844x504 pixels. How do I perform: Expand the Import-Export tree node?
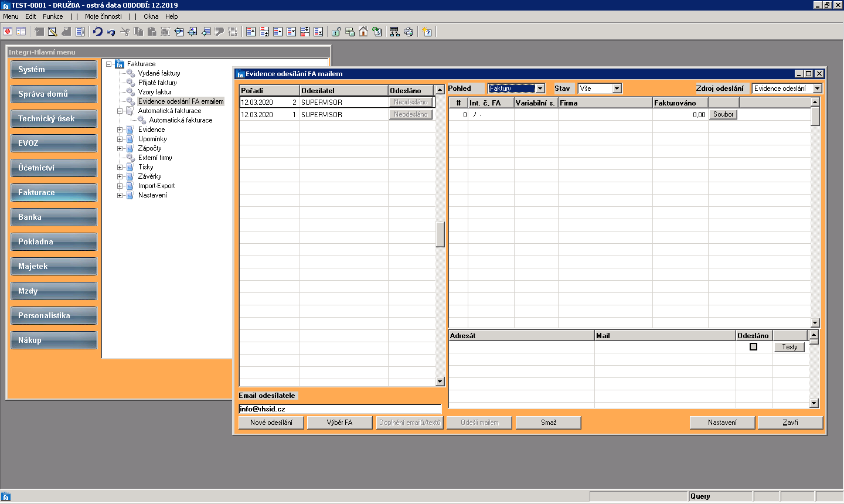pos(120,186)
